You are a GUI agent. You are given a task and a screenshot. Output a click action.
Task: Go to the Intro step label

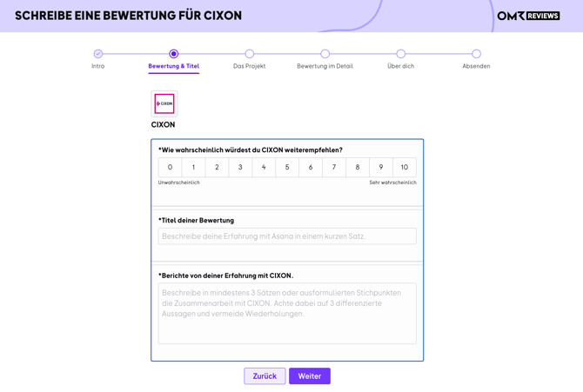pos(98,66)
